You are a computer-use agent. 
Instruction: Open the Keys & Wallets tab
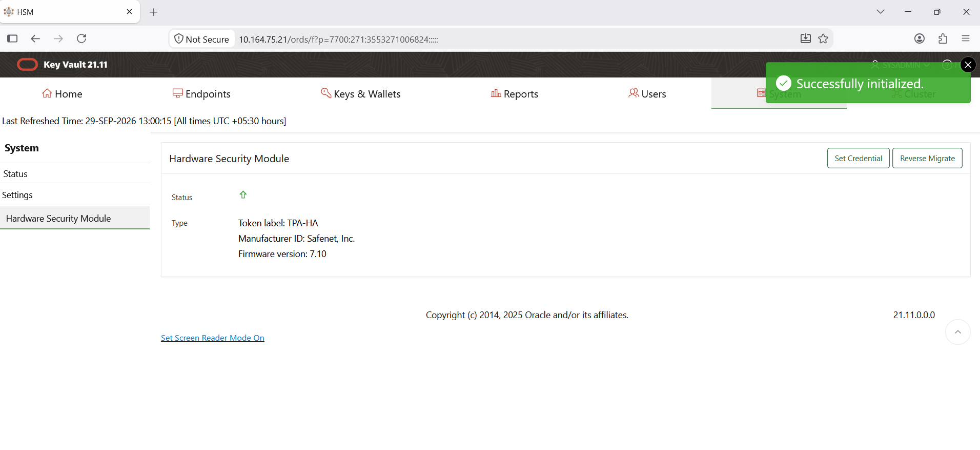tap(361, 94)
